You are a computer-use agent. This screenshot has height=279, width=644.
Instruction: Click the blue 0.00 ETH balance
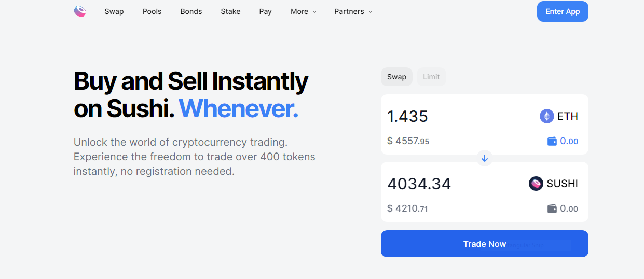pyautogui.click(x=569, y=141)
